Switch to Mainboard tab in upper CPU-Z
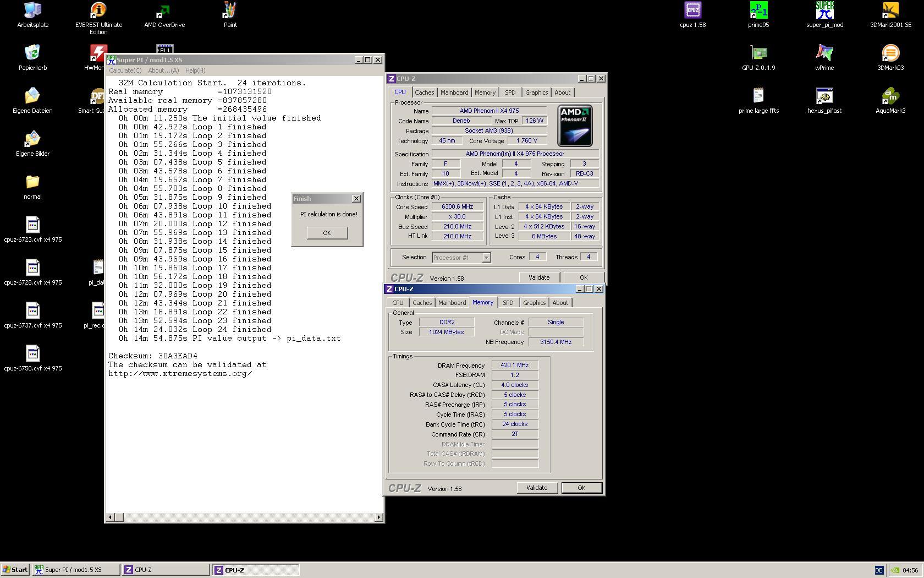924x578 pixels. coord(454,92)
